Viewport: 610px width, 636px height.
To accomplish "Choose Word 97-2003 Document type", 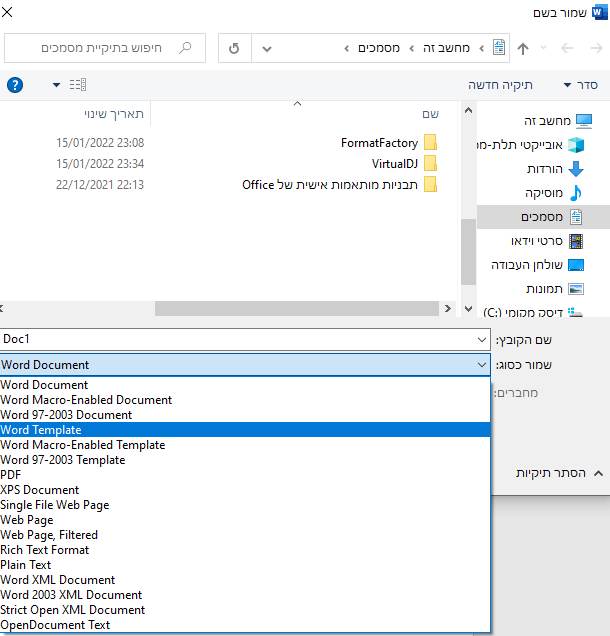I will [245, 415].
